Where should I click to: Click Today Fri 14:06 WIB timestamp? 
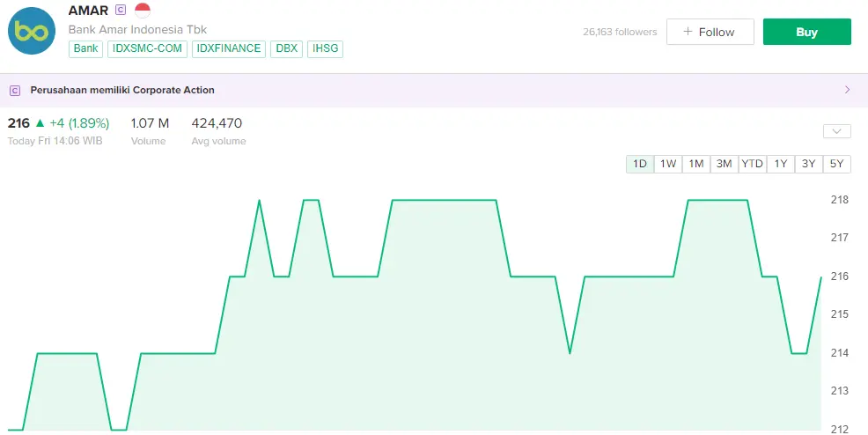tap(55, 141)
